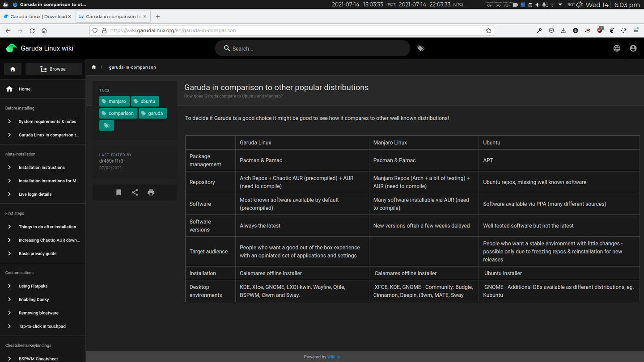Close the Garuda Linux | Download tab
Image resolution: width=644 pixels, height=362 pixels.
pos(69,17)
